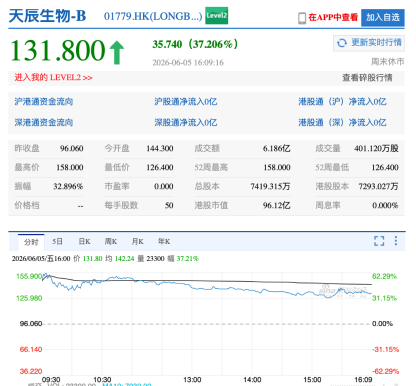Click 沪股通净流入0亿 link
The image size is (416, 386).
pyautogui.click(x=186, y=102)
